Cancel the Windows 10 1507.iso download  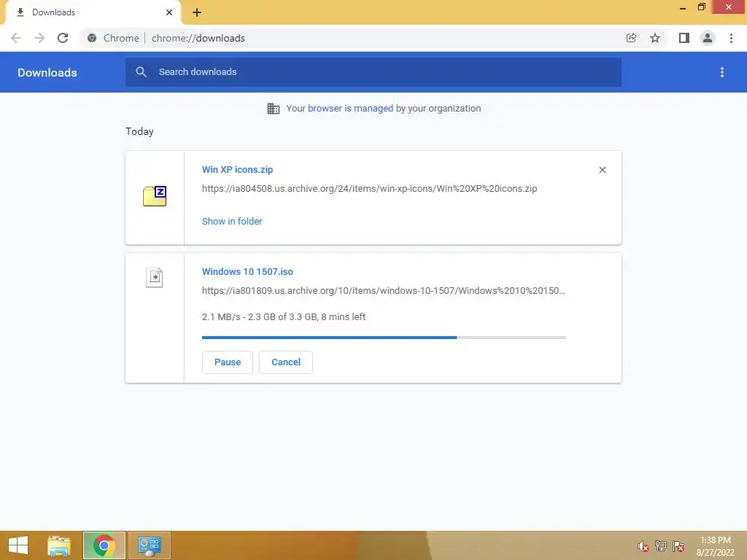point(286,362)
